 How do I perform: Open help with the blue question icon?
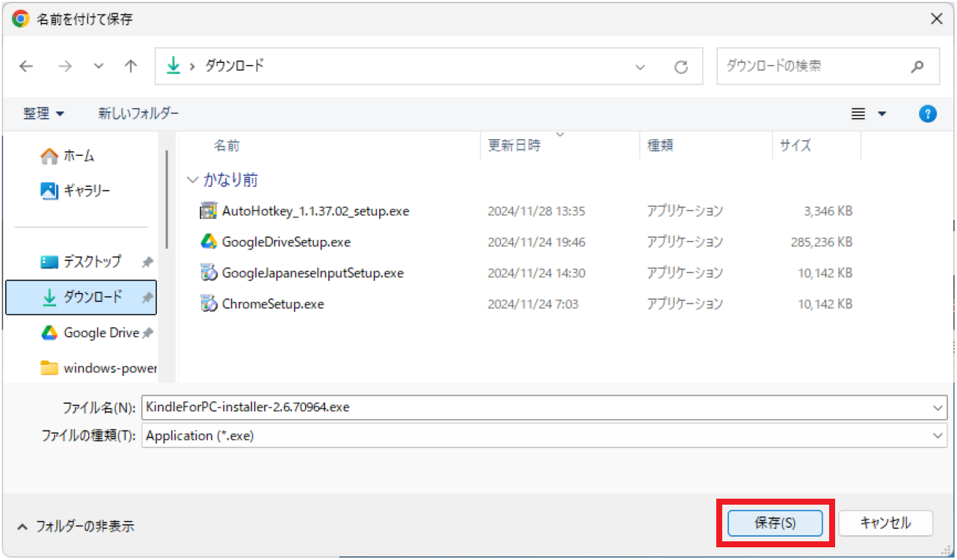927,114
